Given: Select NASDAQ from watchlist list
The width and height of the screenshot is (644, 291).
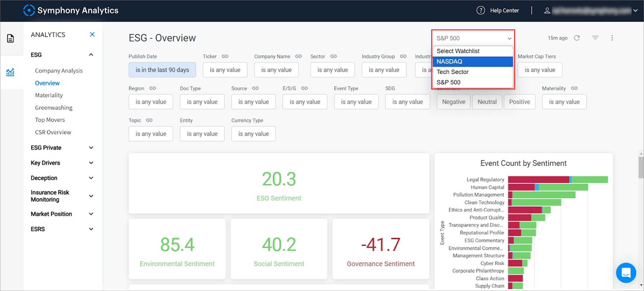Looking at the screenshot, I should tap(473, 61).
